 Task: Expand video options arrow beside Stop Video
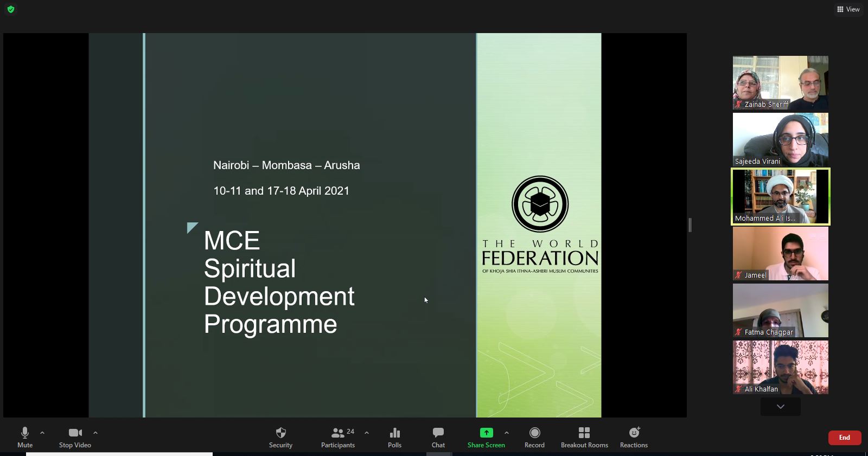95,433
